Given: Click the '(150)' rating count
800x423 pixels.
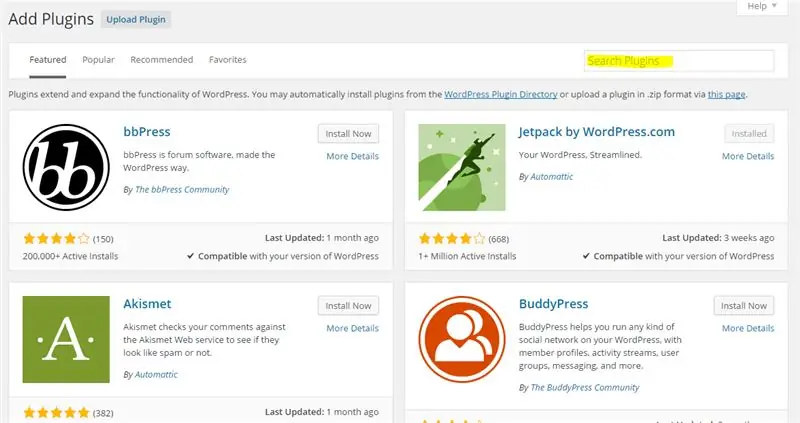Looking at the screenshot, I should coord(103,239).
